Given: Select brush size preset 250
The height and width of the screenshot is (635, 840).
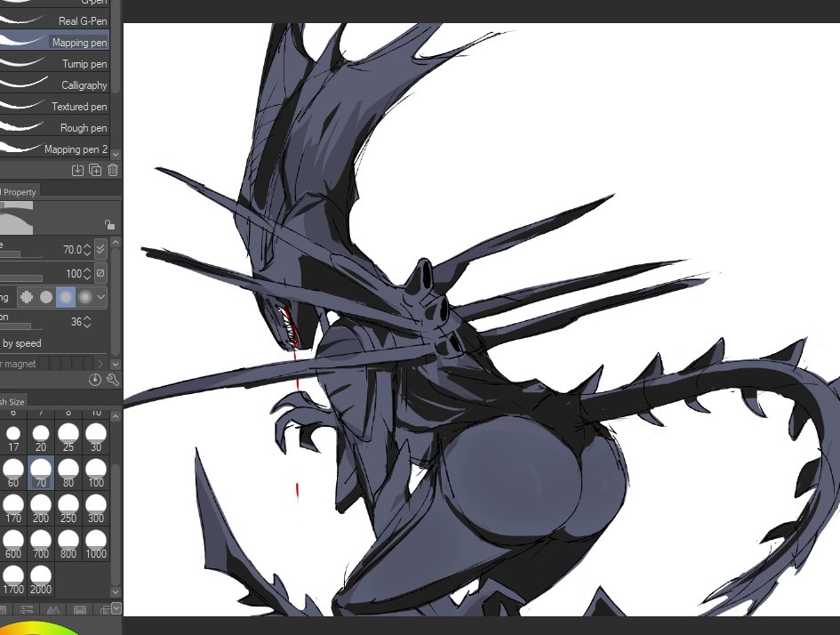Looking at the screenshot, I should pos(68,509).
